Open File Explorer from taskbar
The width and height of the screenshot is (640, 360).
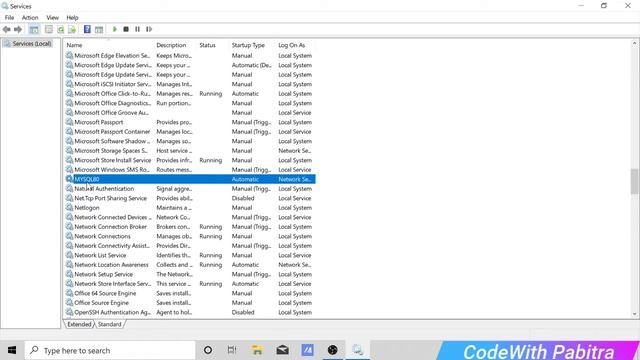257,350
